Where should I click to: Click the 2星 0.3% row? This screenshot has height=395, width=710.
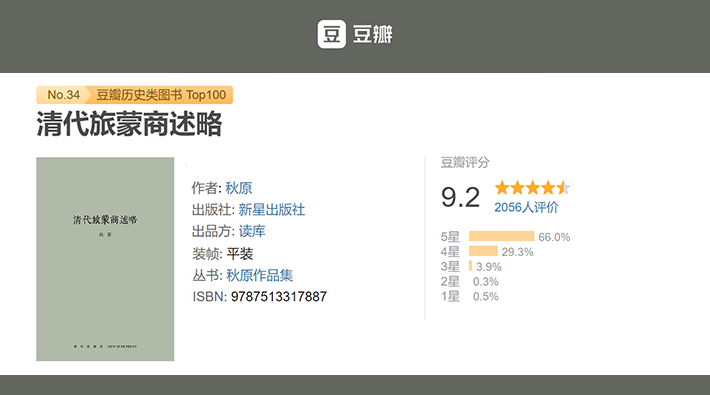470,282
